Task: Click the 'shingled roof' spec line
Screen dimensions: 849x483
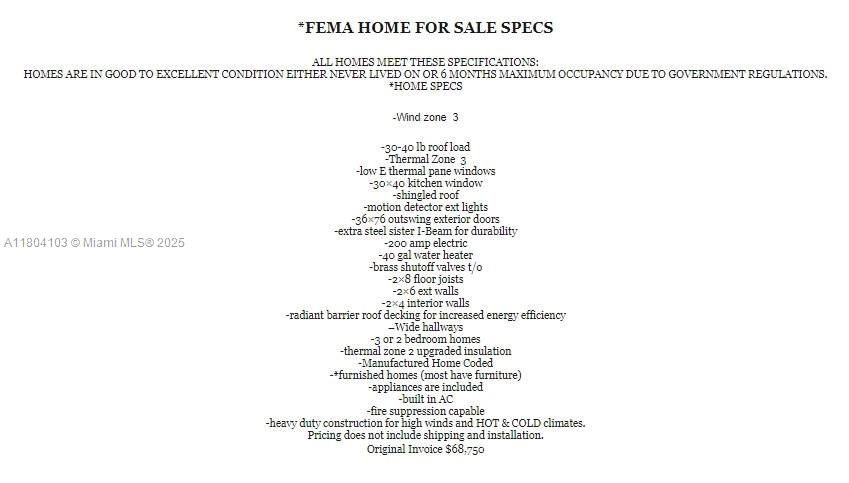Action: [425, 195]
